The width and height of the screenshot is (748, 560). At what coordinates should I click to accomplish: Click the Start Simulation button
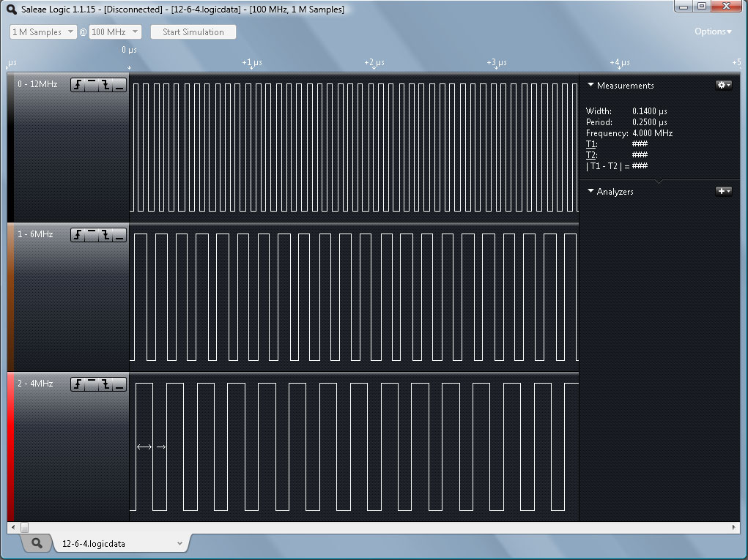coord(193,32)
